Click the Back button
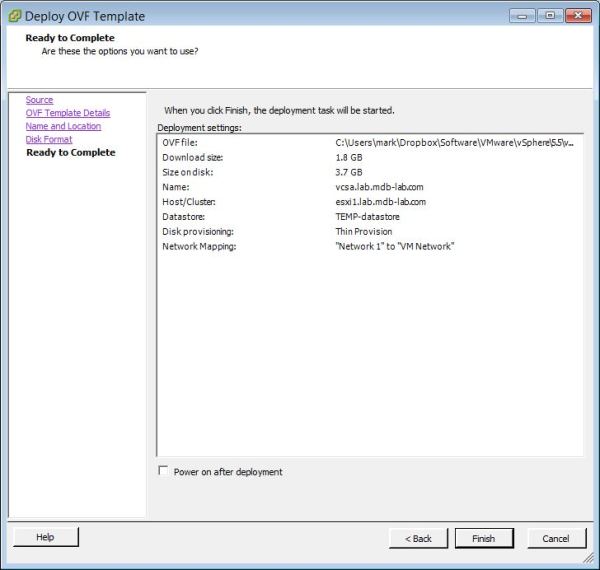The width and height of the screenshot is (600, 570). click(x=418, y=538)
